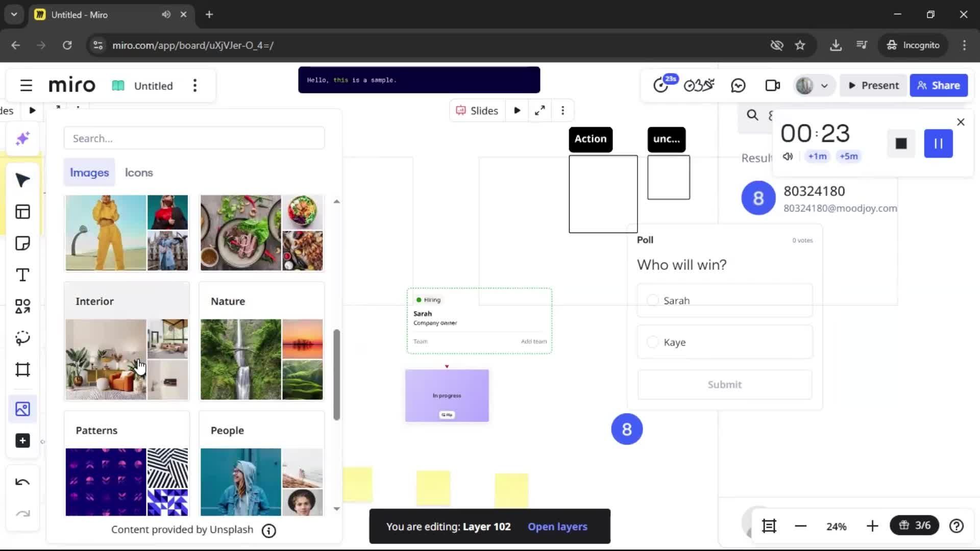
Task: Select the Untitled - Miro browser tab
Action: click(110, 14)
